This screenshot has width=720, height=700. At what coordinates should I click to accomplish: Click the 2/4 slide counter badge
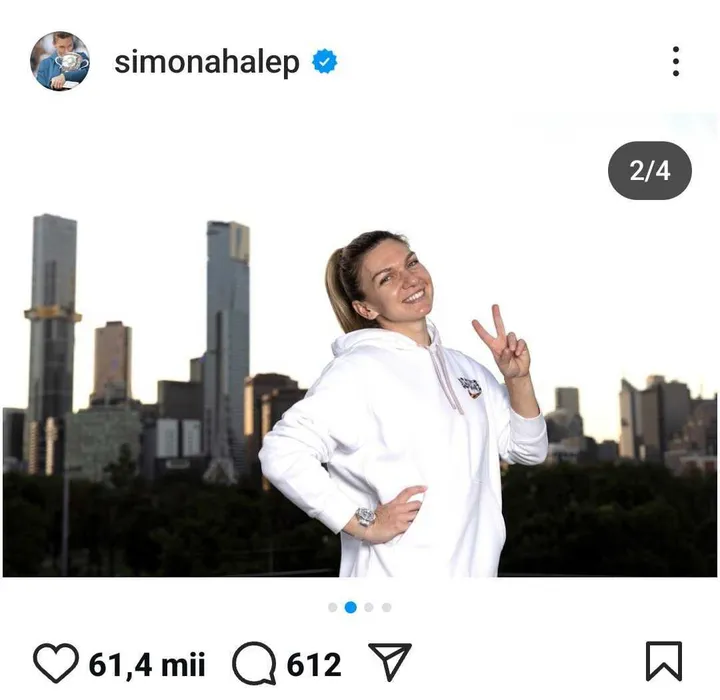click(x=650, y=171)
